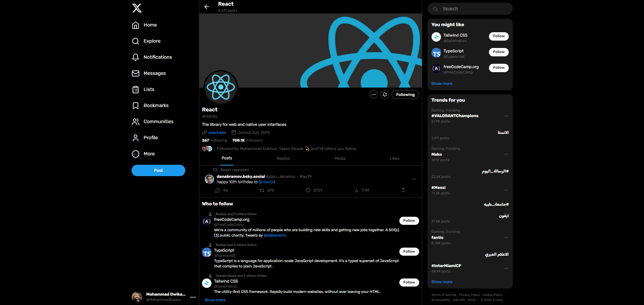Image resolution: width=644 pixels, height=305 pixels.
Task: Follow TypeScript in You might like
Action: tap(499, 52)
